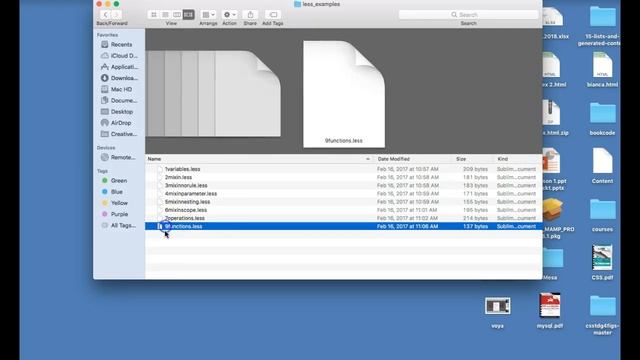Open the Mesa folder on desktop

click(552, 263)
